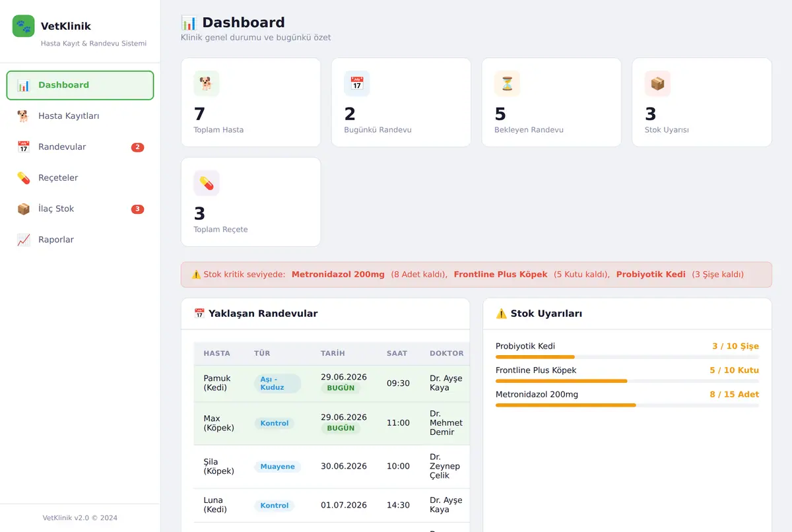Click the Frontline Plus Köpek stock progress bar

(x=627, y=382)
